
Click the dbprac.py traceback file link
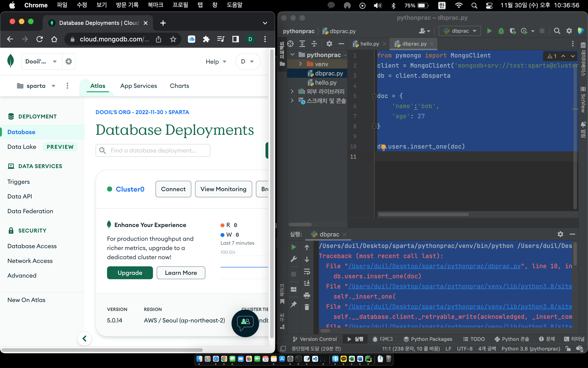point(434,266)
